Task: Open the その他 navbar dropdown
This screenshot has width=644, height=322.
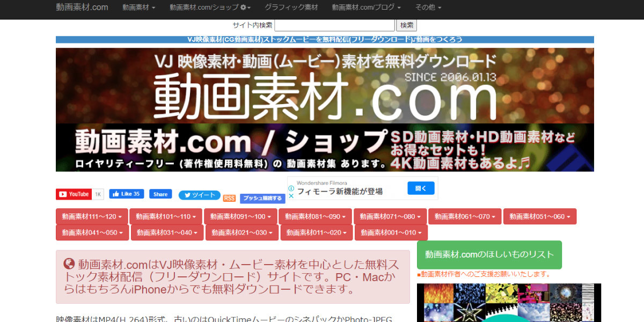Action: click(428, 8)
